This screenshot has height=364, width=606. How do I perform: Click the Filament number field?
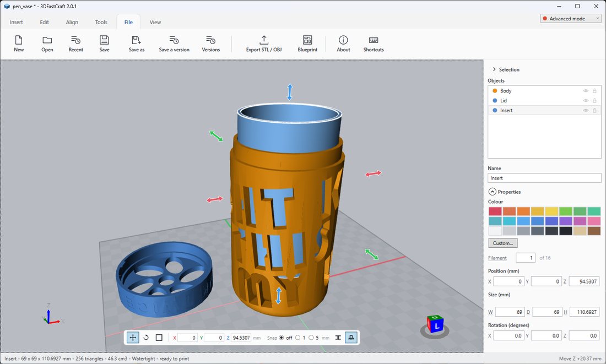click(x=526, y=258)
